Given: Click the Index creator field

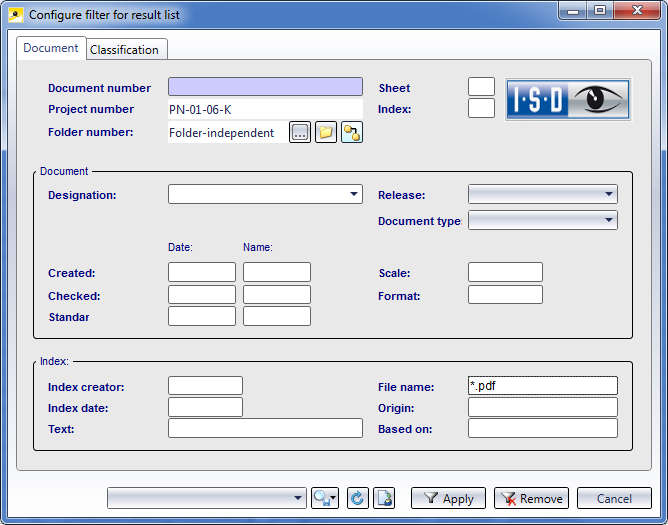Looking at the screenshot, I should [205, 386].
